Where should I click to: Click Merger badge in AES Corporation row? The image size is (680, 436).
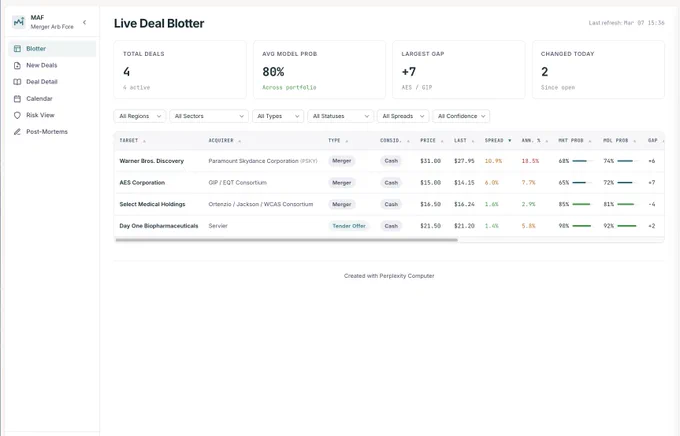coord(342,183)
